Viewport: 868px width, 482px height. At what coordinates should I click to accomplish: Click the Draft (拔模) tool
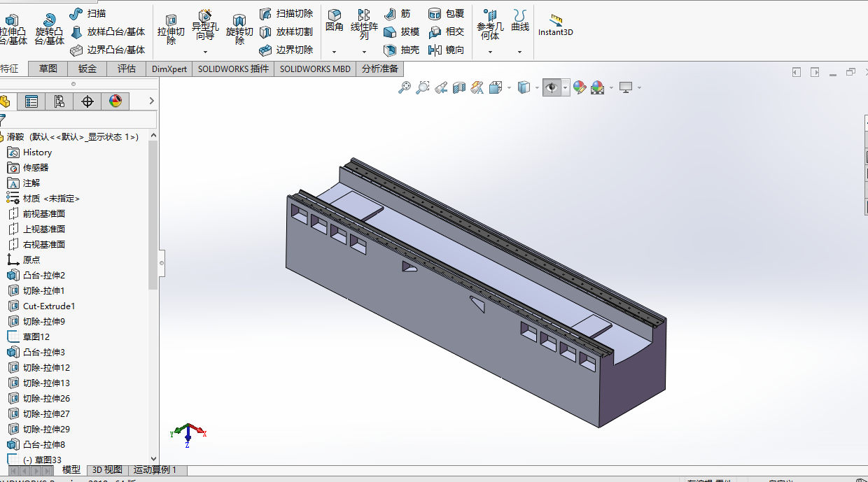click(401, 31)
